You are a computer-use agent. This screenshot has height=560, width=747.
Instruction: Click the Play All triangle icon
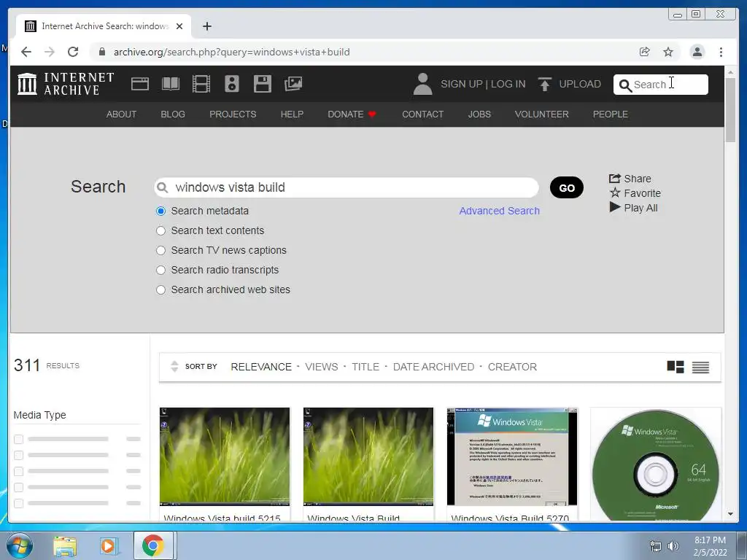click(x=615, y=207)
